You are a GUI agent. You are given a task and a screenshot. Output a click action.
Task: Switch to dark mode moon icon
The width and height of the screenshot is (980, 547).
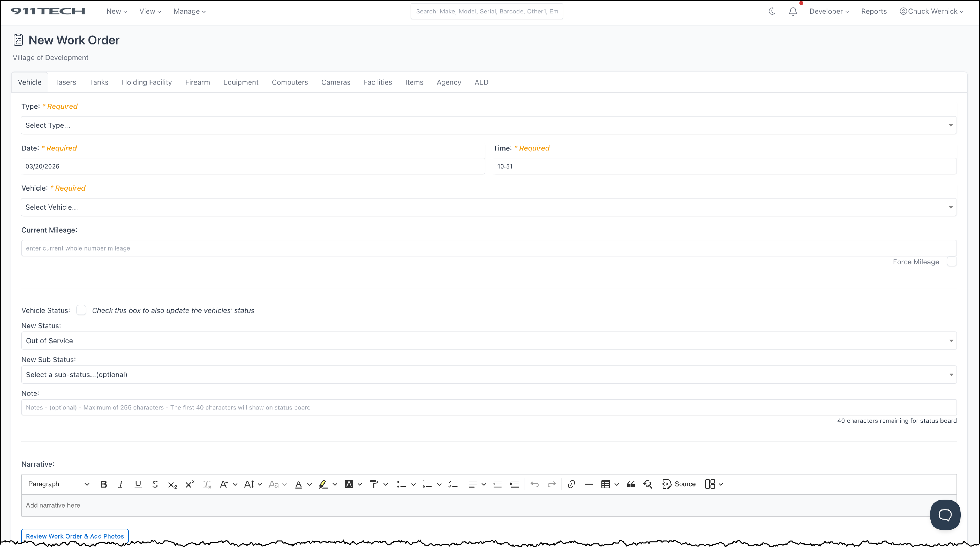click(772, 11)
